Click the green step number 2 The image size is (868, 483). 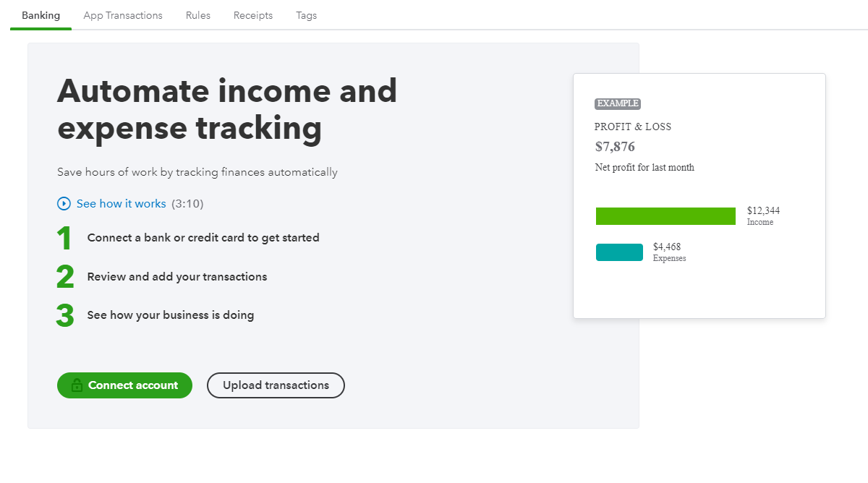click(x=65, y=277)
